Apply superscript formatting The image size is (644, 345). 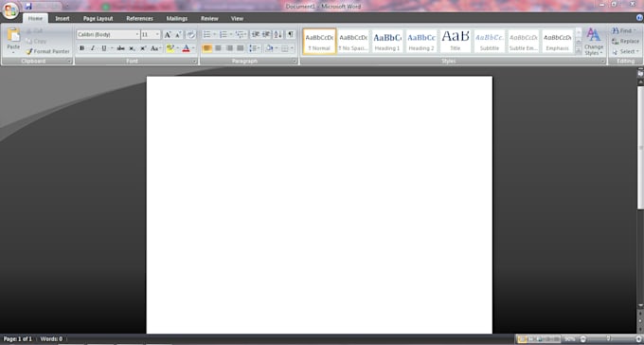[x=143, y=48]
